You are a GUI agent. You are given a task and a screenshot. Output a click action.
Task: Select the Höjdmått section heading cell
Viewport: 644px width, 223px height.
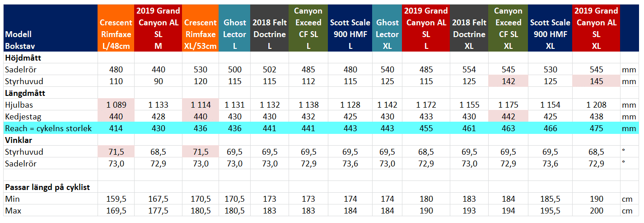pyautogui.click(x=51, y=57)
